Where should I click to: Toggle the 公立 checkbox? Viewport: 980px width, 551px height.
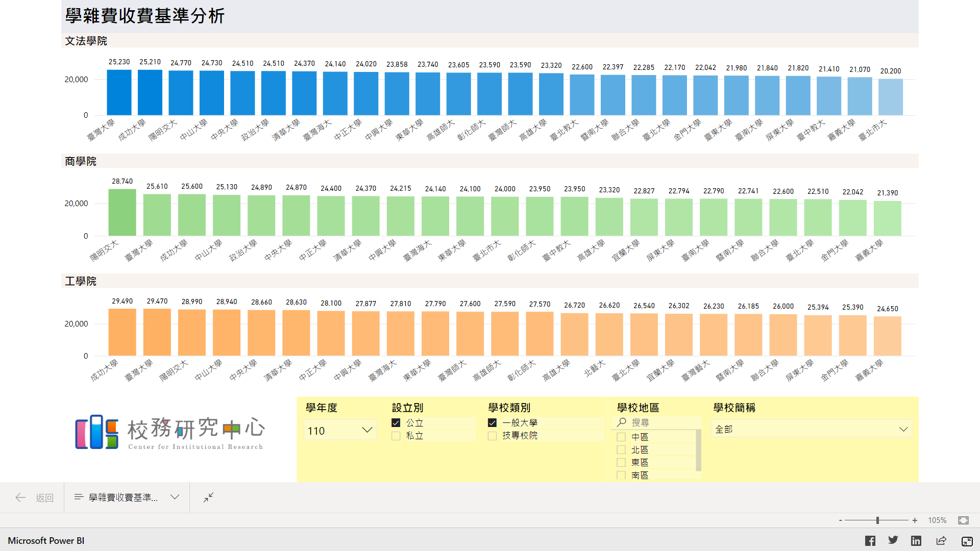pos(396,422)
